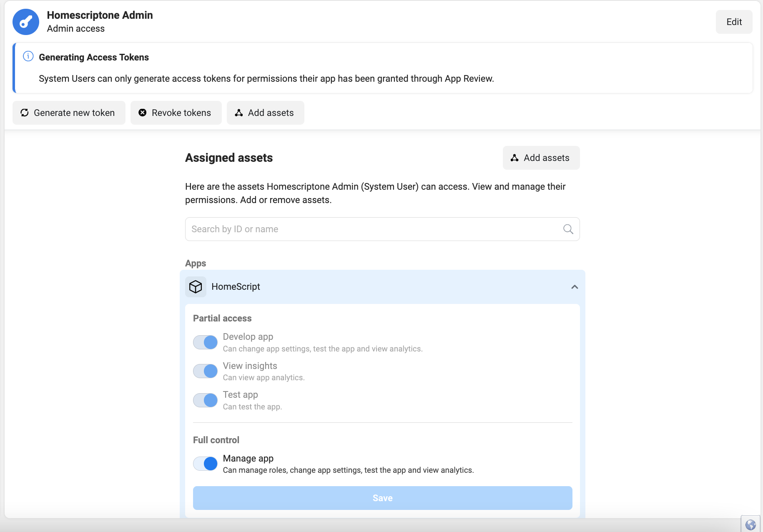This screenshot has height=532, width=763.
Task: Click the Manage app label text
Action: pyautogui.click(x=248, y=458)
